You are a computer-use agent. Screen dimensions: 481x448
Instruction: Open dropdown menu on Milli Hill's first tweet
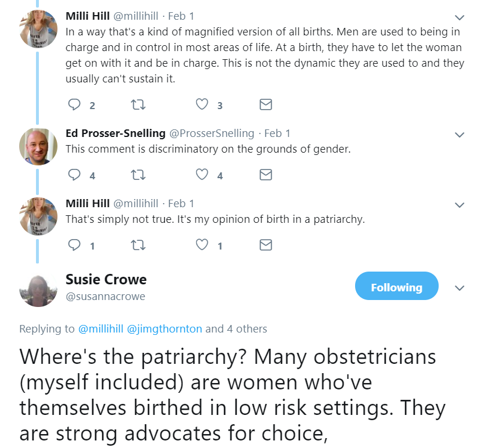[460, 17]
